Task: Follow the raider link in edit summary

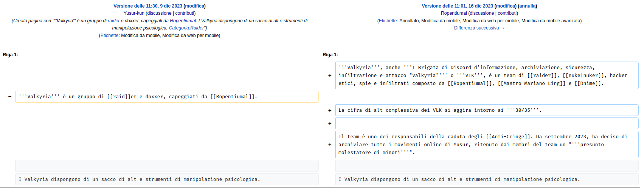Action: (114, 21)
